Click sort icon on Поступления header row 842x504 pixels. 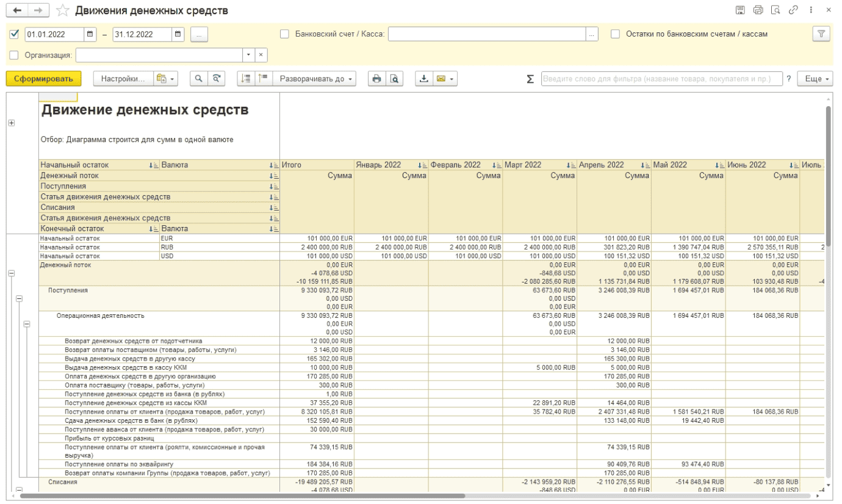click(x=274, y=187)
